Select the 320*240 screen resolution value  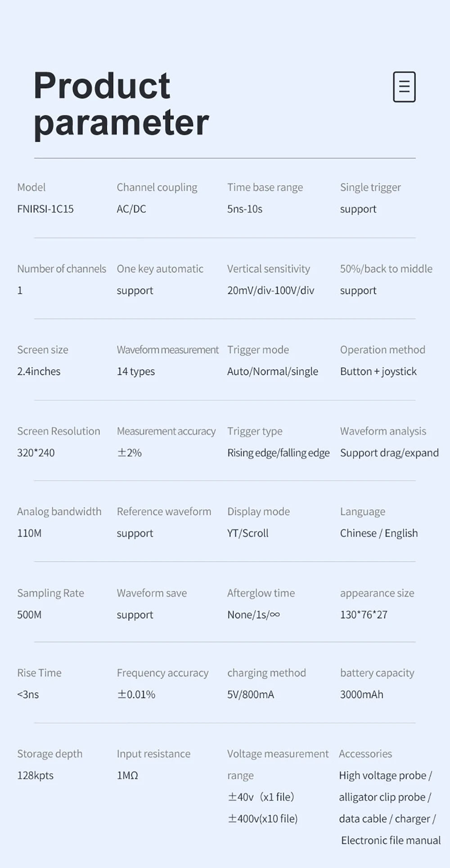[36, 452]
